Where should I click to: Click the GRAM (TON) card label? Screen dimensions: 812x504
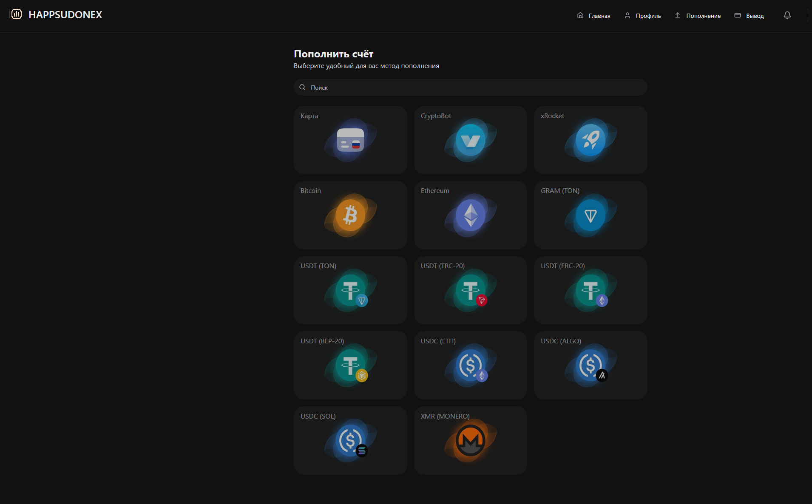(x=560, y=191)
